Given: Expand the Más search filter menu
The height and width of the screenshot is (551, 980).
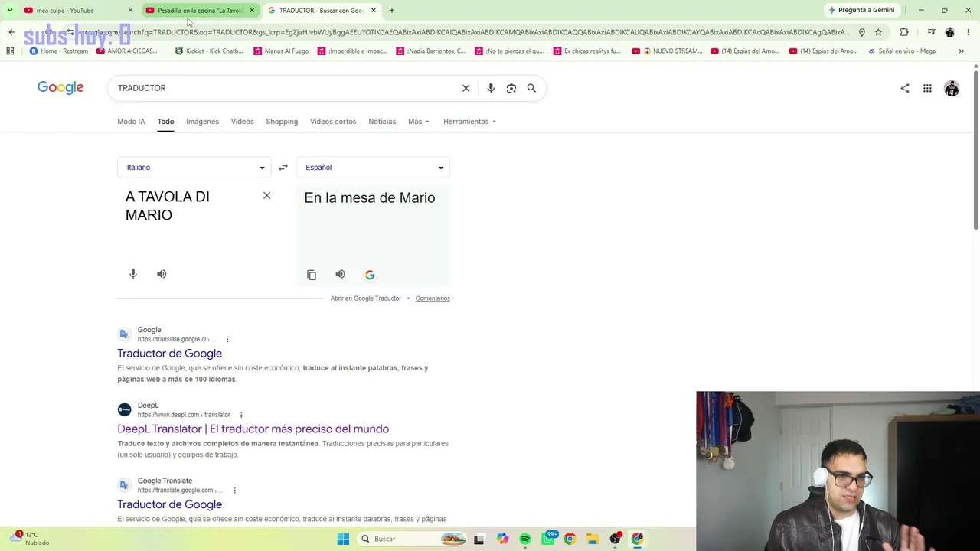Looking at the screenshot, I should coord(419,122).
